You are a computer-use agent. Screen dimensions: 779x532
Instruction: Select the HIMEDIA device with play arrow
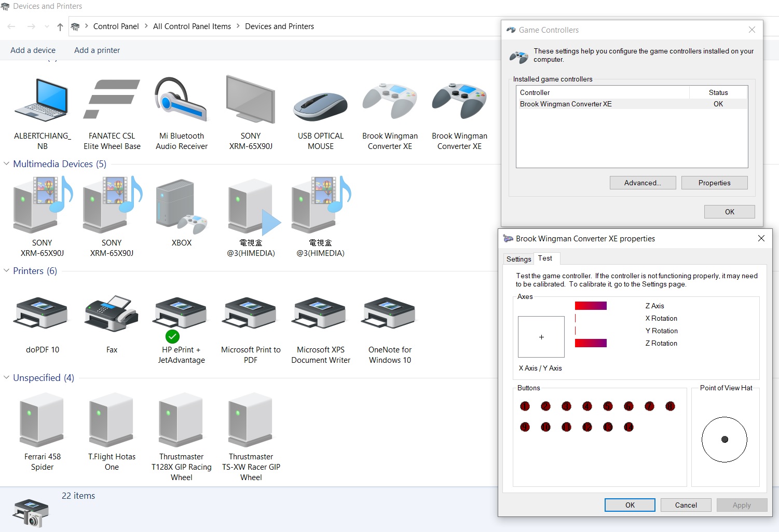click(251, 217)
